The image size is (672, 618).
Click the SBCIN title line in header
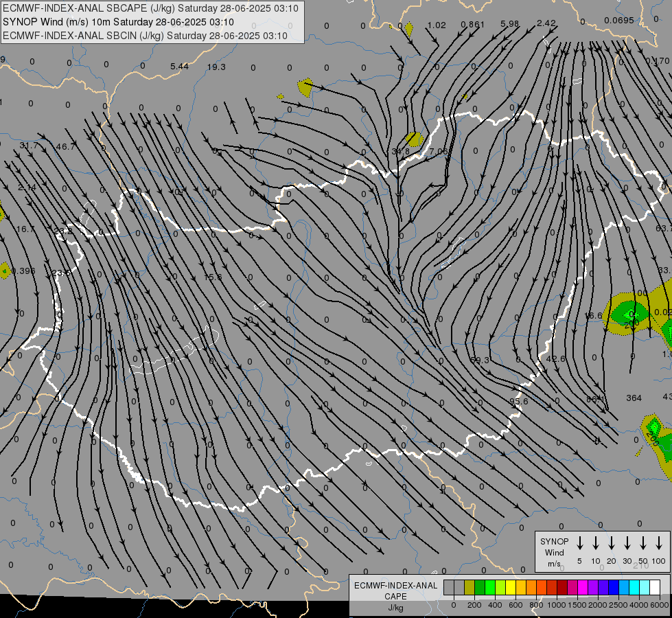[x=145, y=36]
